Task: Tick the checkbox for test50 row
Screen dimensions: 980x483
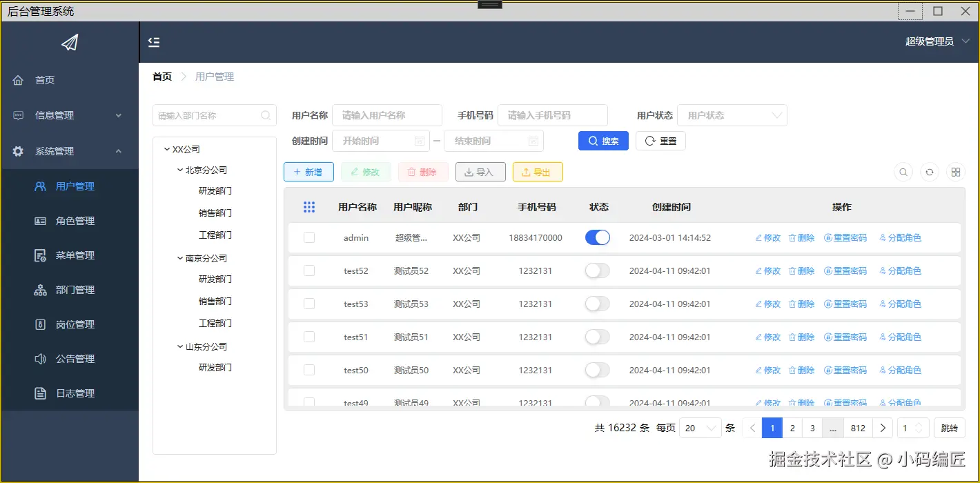Action: click(x=309, y=370)
